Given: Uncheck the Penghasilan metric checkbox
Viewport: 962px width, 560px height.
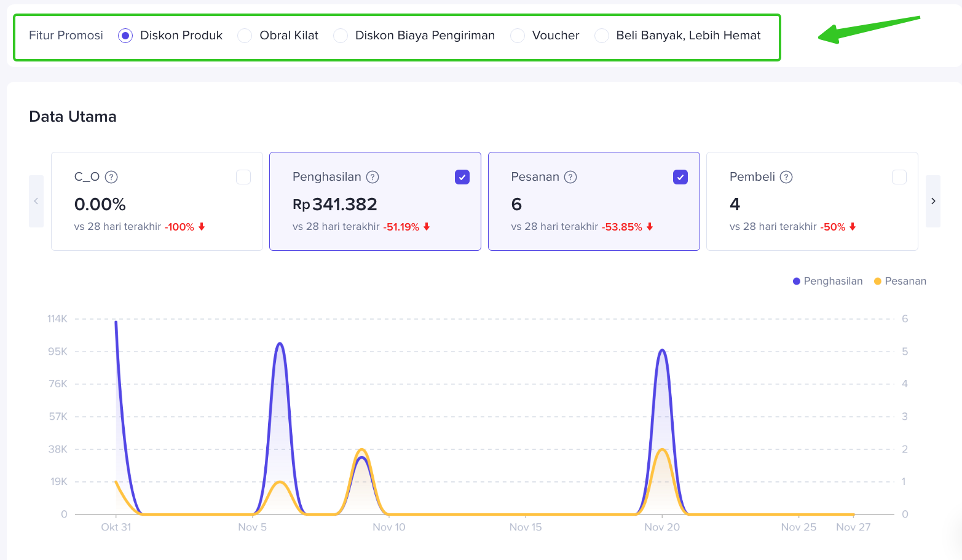Looking at the screenshot, I should coord(462,177).
